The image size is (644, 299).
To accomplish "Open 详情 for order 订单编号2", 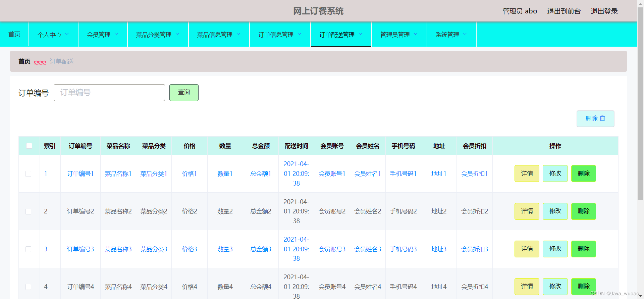I will coord(527,211).
